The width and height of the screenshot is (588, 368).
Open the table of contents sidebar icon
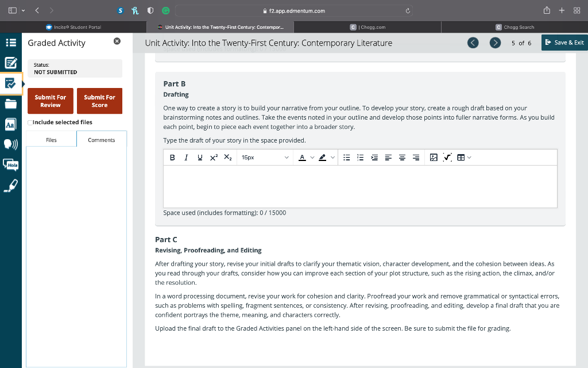10,43
